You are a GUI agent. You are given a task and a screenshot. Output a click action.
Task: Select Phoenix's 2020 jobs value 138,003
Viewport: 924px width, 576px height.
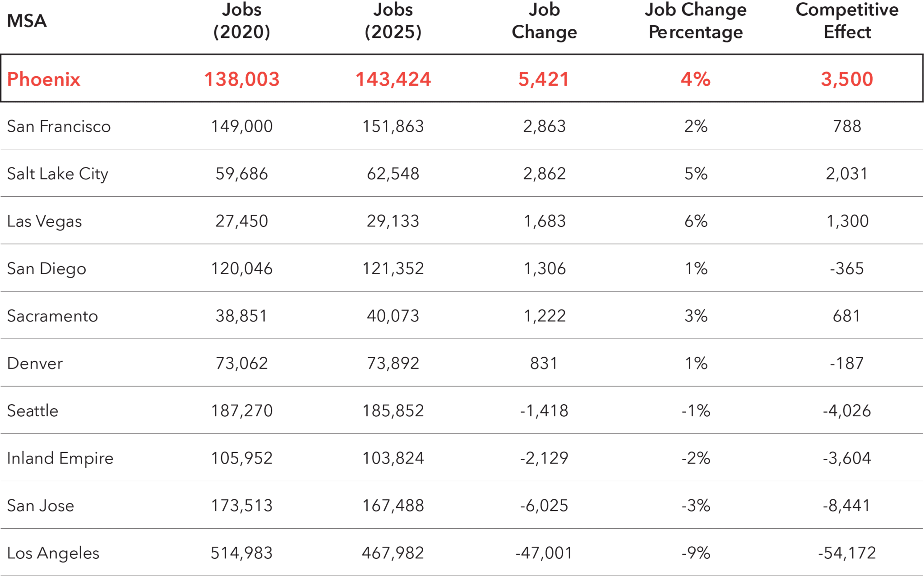pos(242,79)
